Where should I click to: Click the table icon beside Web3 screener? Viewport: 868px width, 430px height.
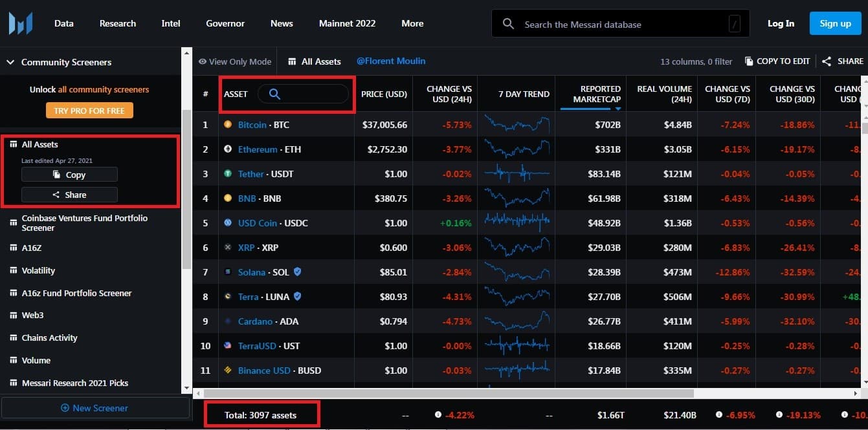point(13,316)
